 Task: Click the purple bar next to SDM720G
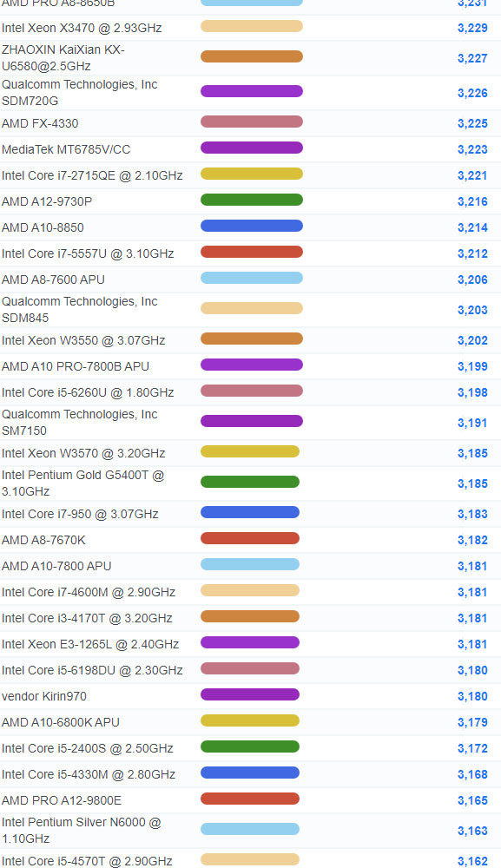tap(251, 91)
